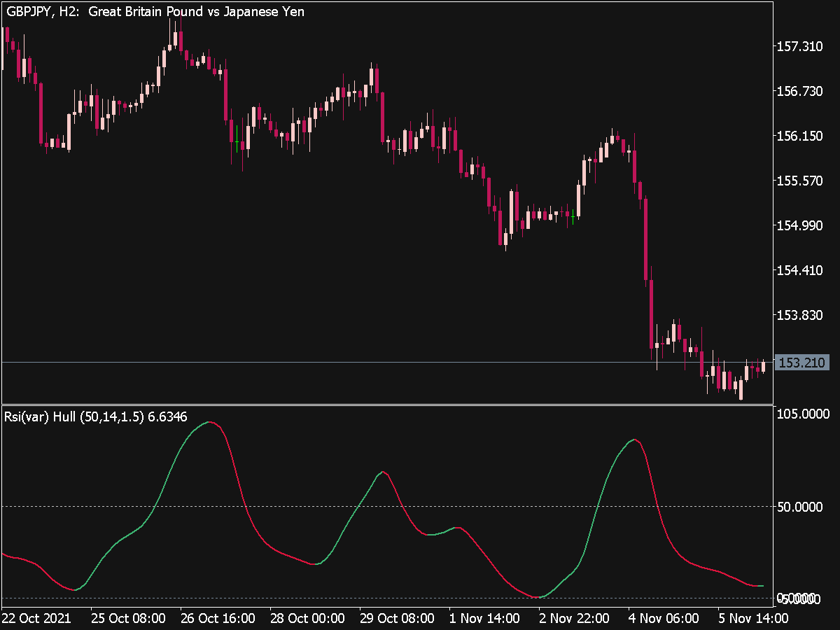
Task: Click the '26 Oct 16:00' time label
Action: pyautogui.click(x=218, y=619)
